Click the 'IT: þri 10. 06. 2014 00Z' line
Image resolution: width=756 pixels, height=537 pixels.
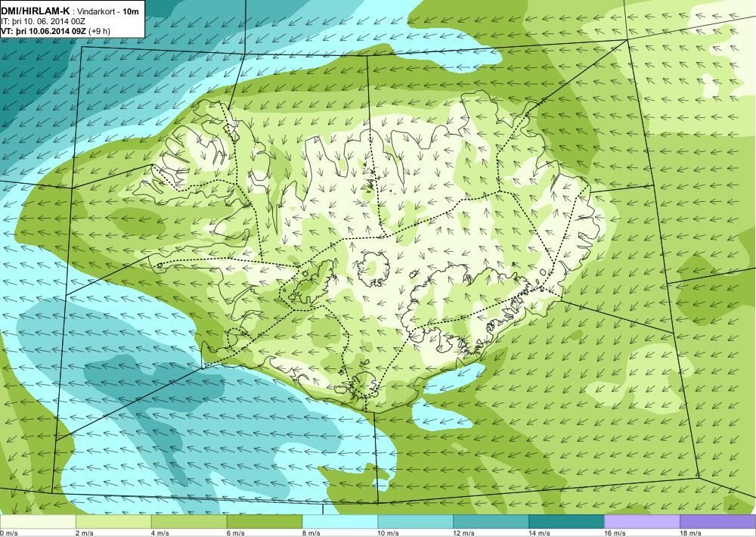tap(42, 21)
